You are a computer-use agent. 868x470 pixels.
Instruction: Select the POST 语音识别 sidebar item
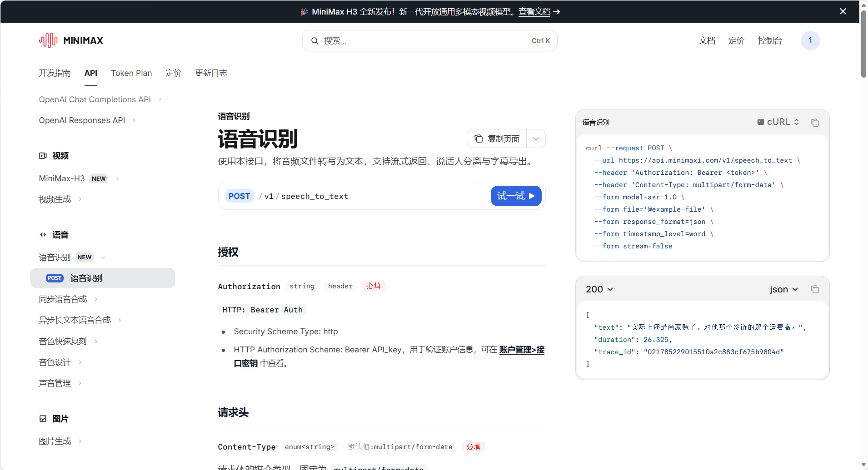pos(103,278)
